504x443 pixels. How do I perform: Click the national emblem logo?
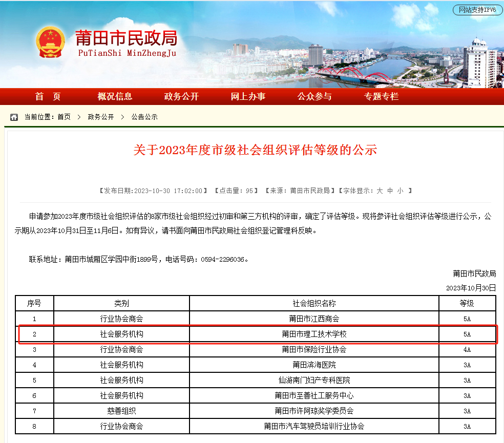pyautogui.click(x=50, y=42)
